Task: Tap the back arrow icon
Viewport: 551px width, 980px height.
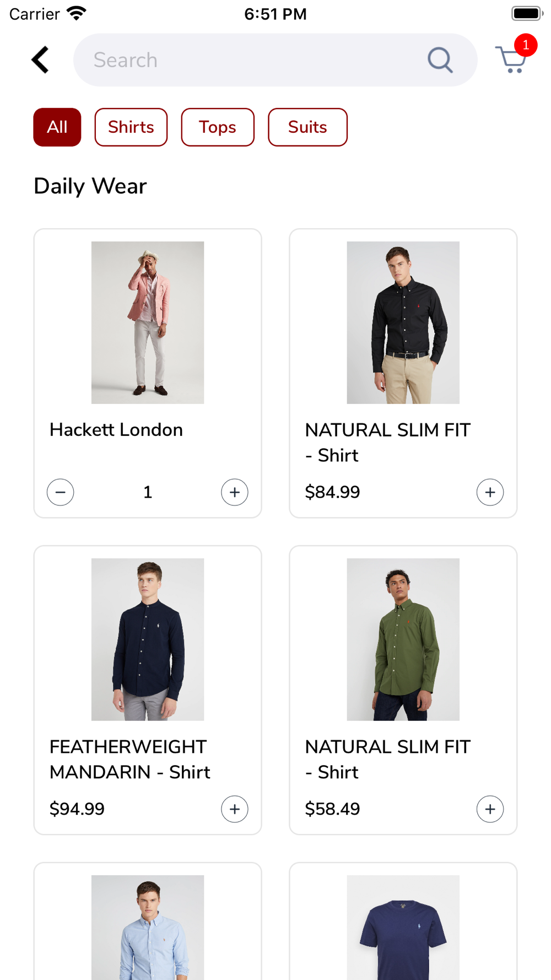Action: pos(40,60)
